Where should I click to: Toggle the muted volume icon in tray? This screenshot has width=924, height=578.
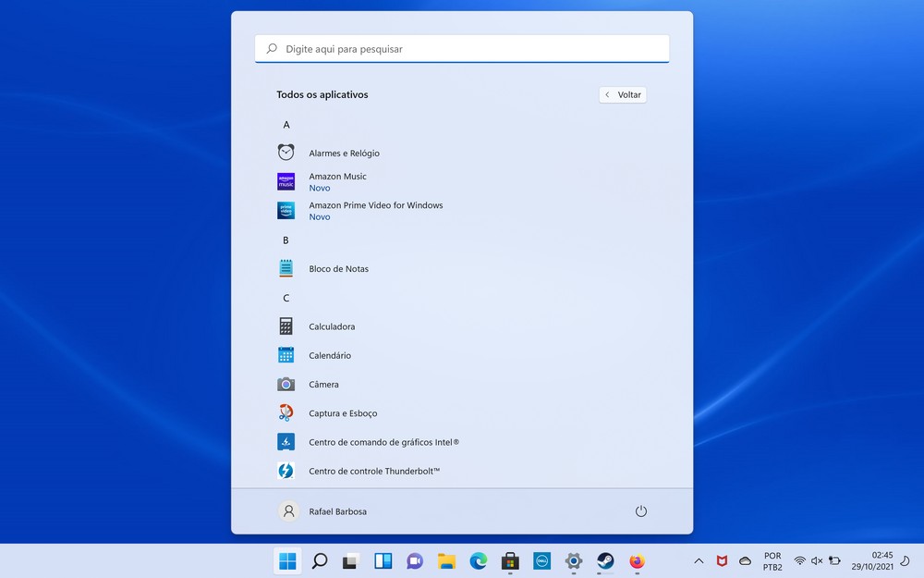point(817,561)
